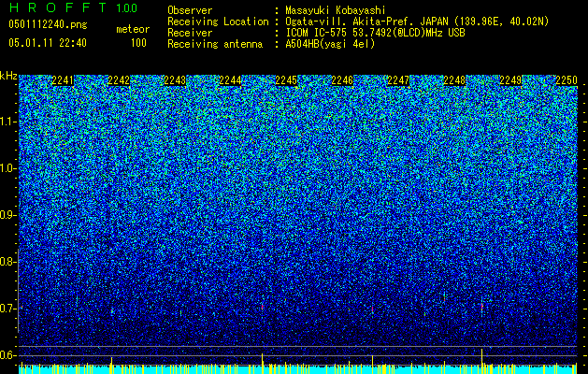Click the 2243 time marker
The width and height of the screenshot is (588, 374).
point(175,80)
